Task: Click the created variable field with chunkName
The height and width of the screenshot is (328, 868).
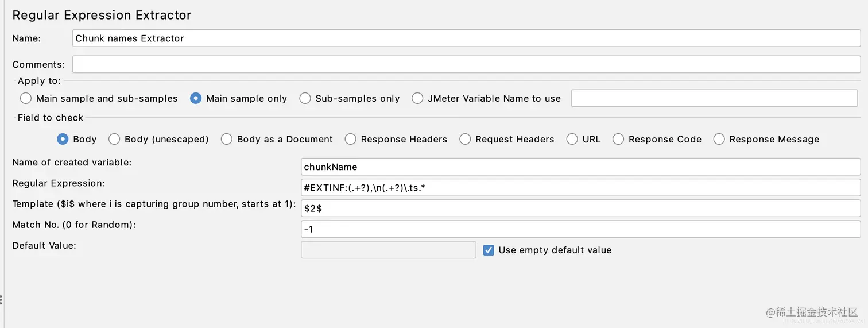Action: (581, 167)
